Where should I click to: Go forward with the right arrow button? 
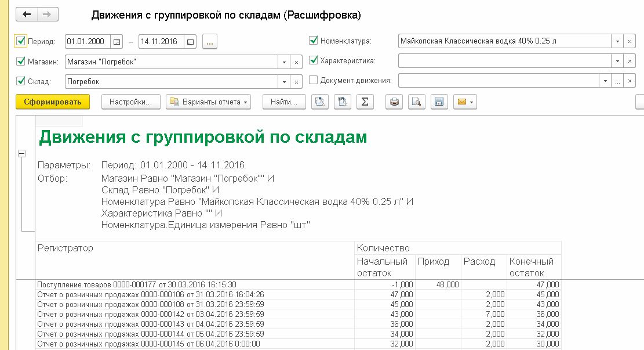(x=48, y=15)
